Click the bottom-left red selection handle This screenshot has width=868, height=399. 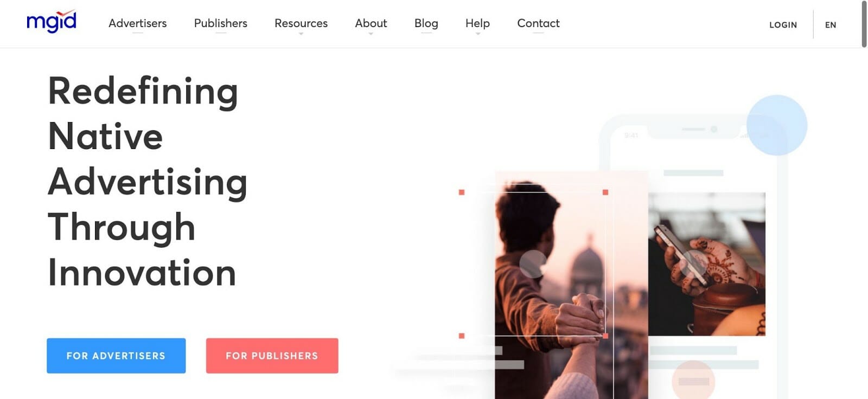pyautogui.click(x=462, y=336)
